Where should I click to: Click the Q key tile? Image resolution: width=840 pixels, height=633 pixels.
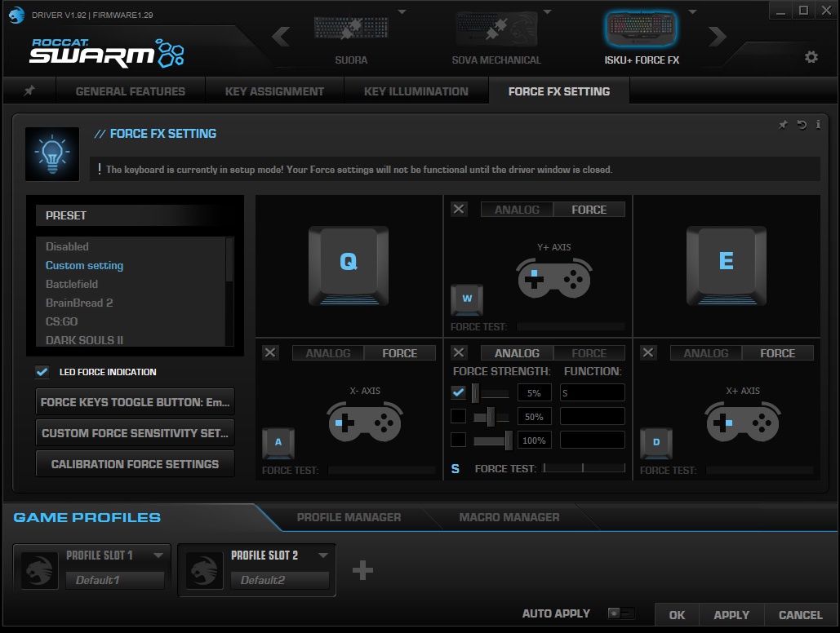(349, 266)
